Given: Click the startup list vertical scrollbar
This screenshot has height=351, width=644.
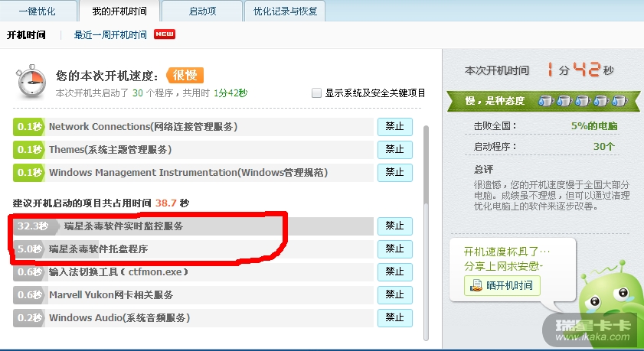Looking at the screenshot, I should (426, 233).
